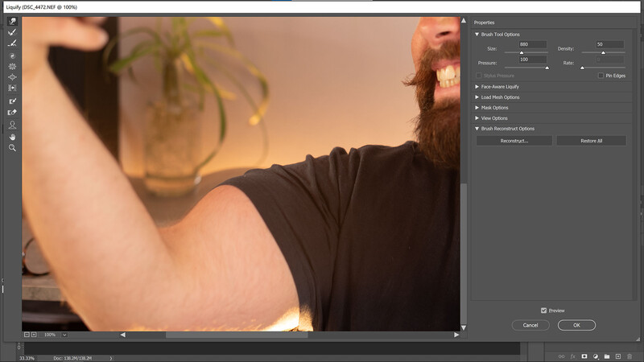Screen dimensions: 644x362
Task: Select the Twirl Clockwise tool
Action: 12,56
